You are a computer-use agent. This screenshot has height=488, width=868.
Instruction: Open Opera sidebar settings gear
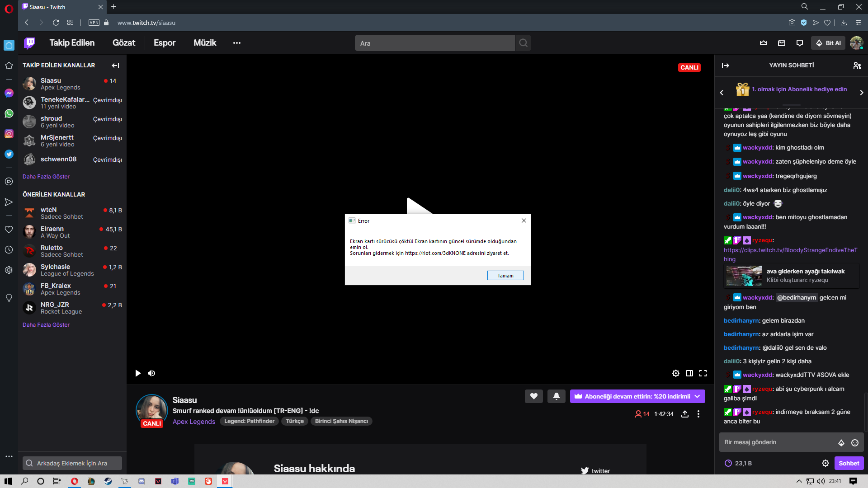click(9, 270)
